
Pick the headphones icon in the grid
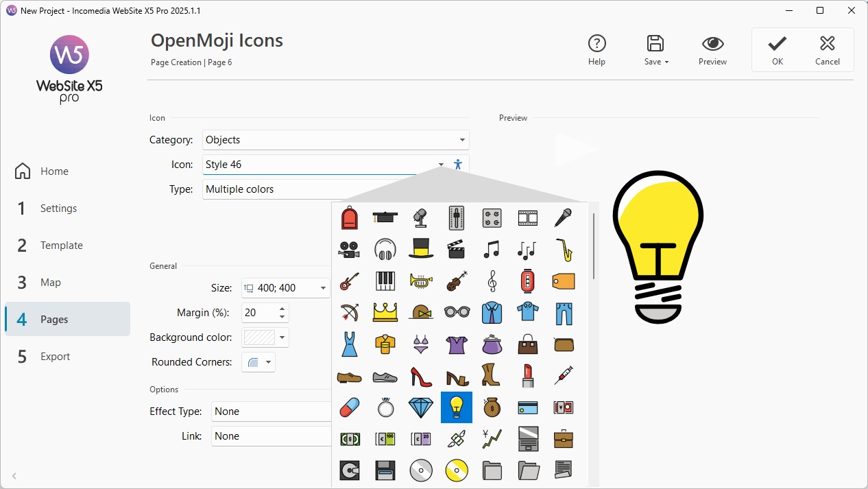(x=385, y=249)
